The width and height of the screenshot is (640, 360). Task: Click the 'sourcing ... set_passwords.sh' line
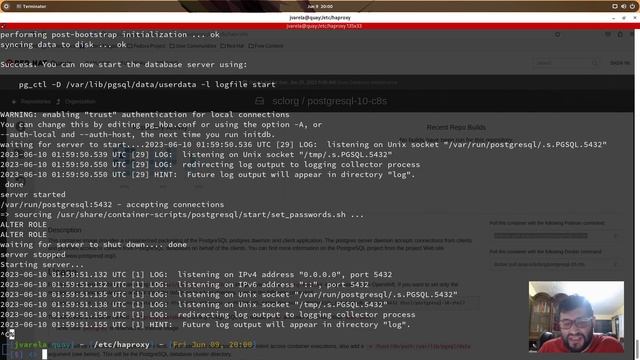coord(182,215)
